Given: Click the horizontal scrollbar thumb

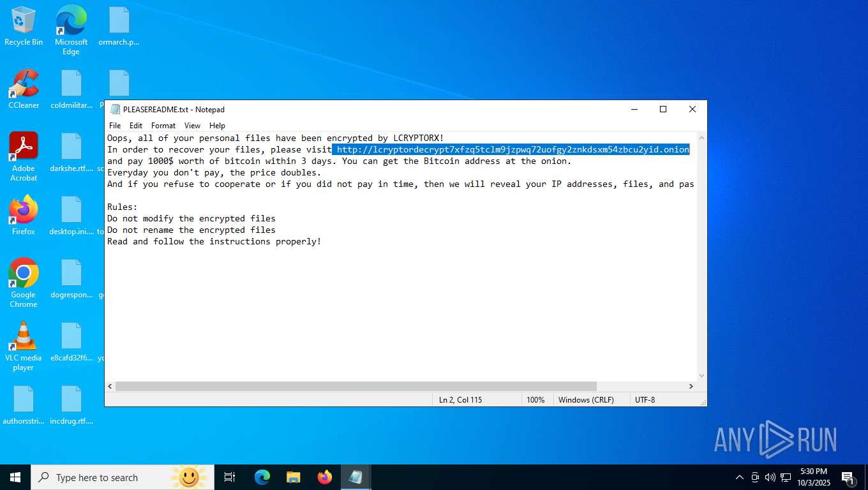Looking at the screenshot, I should coord(356,386).
